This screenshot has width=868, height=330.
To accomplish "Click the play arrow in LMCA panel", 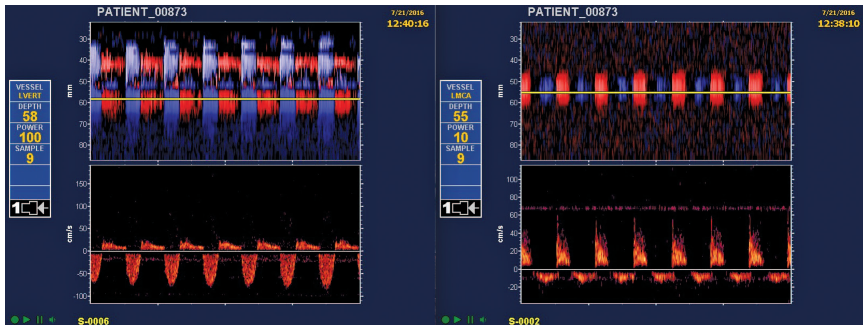I will coord(458,320).
